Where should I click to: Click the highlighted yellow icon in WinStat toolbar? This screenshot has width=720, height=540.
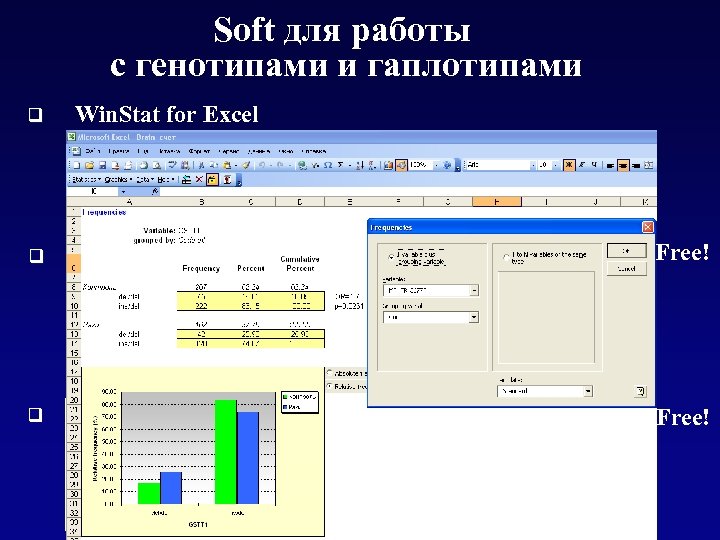tap(212, 180)
